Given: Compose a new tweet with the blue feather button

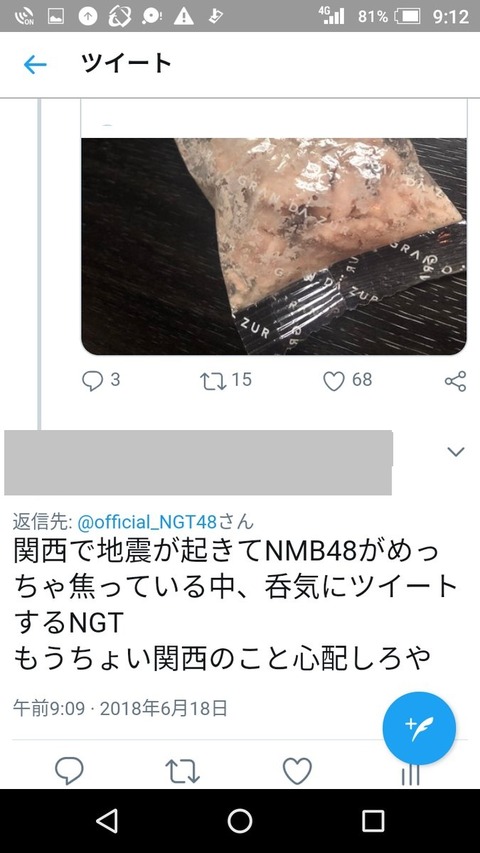Looking at the screenshot, I should click(419, 728).
